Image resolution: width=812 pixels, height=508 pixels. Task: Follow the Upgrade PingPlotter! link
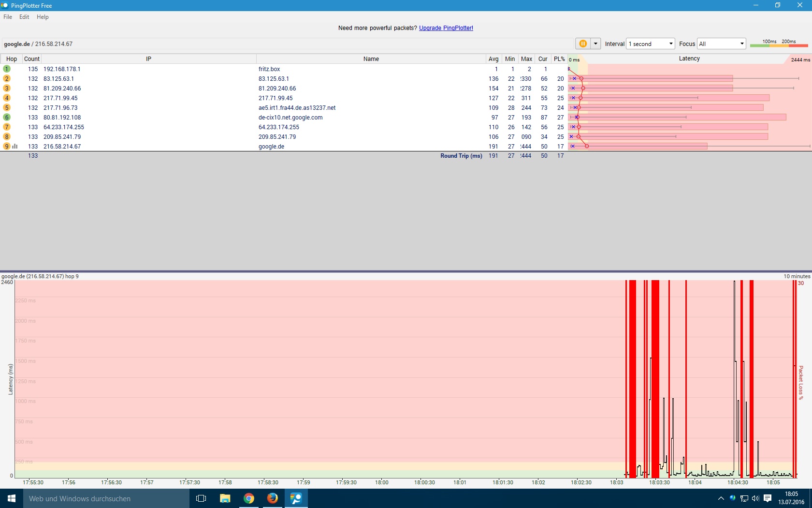click(446, 28)
